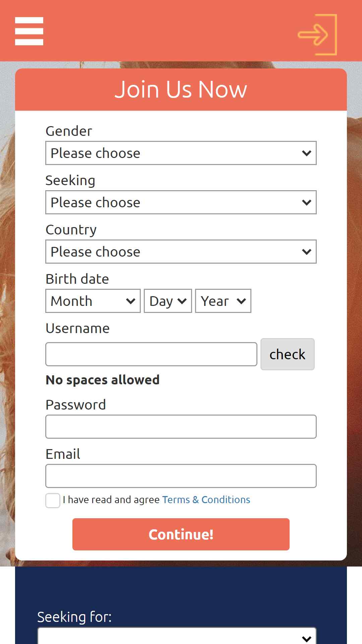Click the Gender dropdown chevron arrow

pos(307,153)
